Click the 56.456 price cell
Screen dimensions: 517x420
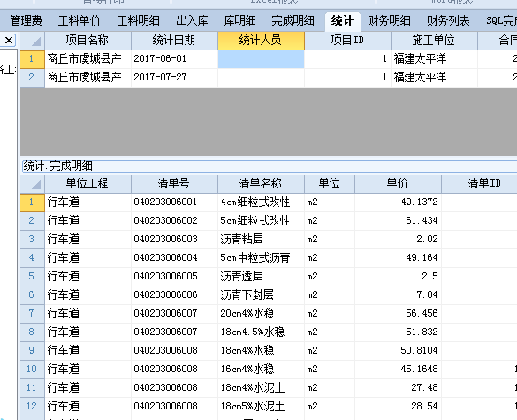click(398, 313)
